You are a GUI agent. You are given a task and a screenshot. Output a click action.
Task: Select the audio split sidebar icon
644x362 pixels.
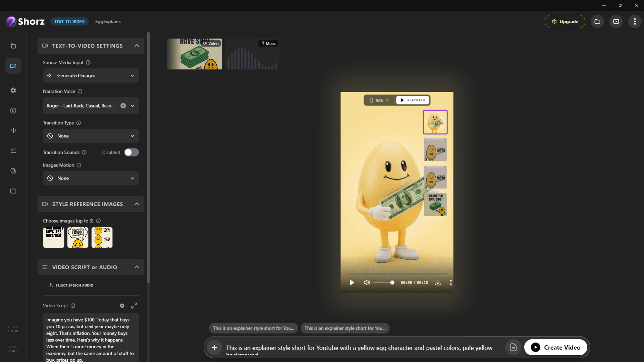pos(13,130)
